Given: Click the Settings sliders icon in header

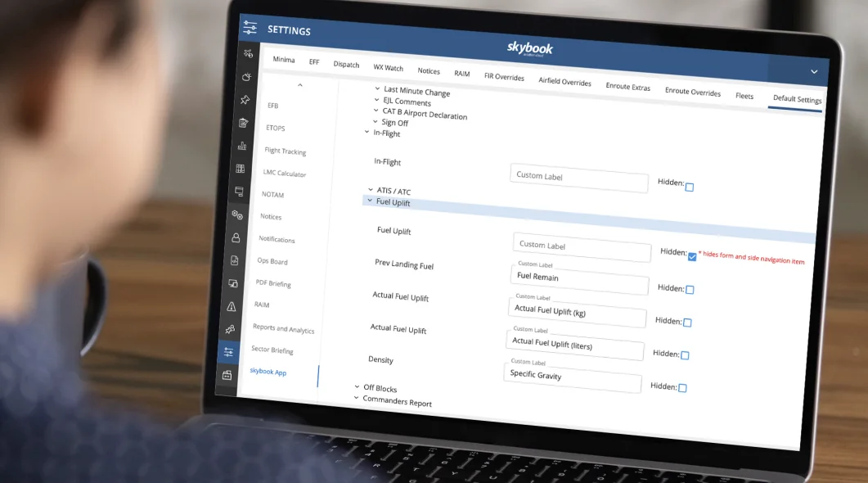Looking at the screenshot, I should coord(250,27).
